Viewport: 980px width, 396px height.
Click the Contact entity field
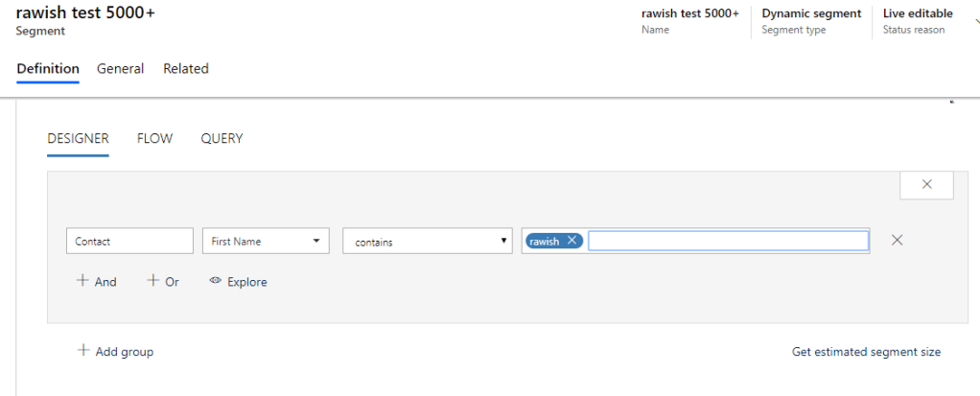pyautogui.click(x=129, y=242)
